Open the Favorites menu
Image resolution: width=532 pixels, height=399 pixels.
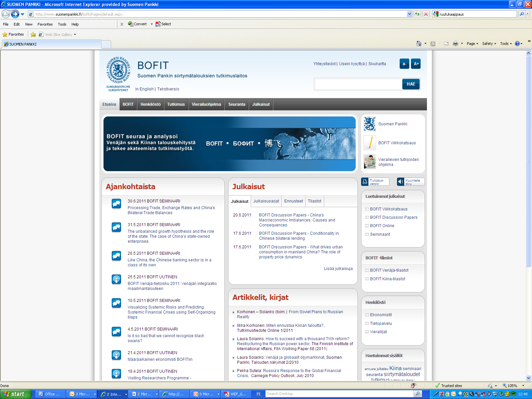pyautogui.click(x=45, y=24)
